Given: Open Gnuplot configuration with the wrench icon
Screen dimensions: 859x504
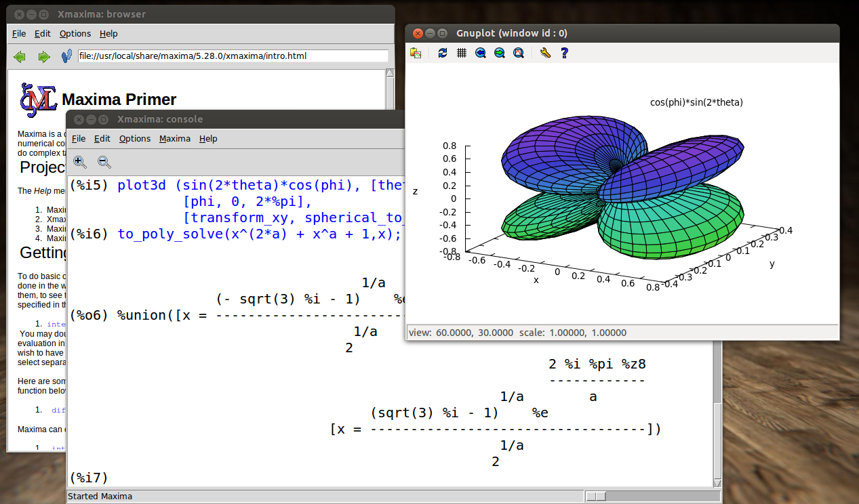Looking at the screenshot, I should (545, 53).
